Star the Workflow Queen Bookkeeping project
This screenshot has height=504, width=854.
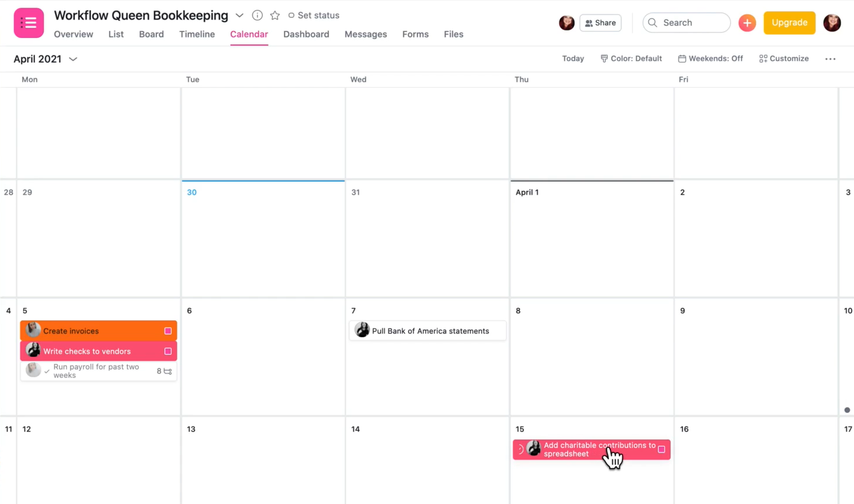click(x=275, y=15)
